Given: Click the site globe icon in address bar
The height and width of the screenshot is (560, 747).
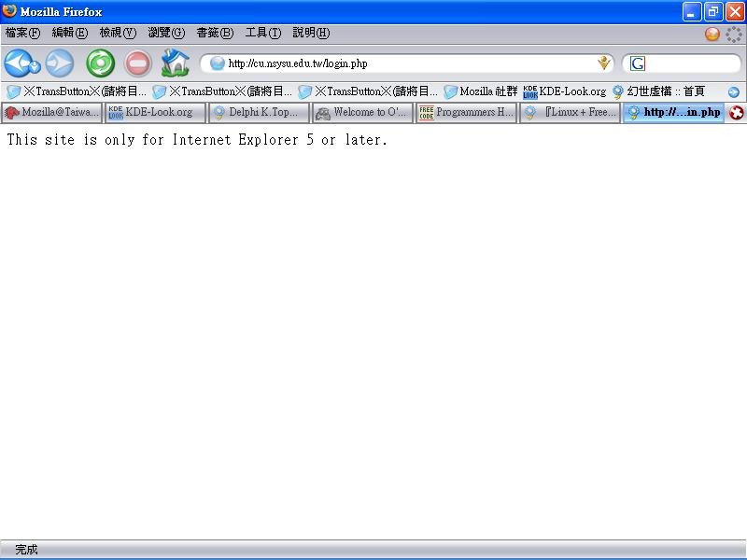Looking at the screenshot, I should [x=217, y=63].
